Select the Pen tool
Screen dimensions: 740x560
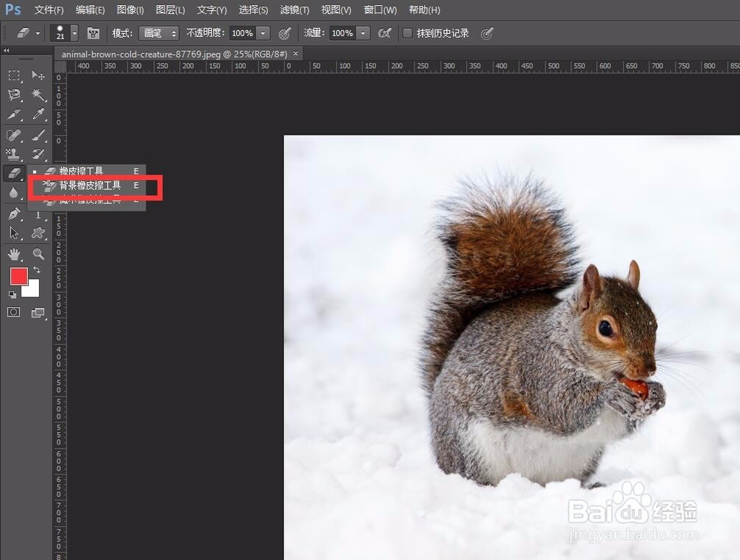pyautogui.click(x=14, y=214)
